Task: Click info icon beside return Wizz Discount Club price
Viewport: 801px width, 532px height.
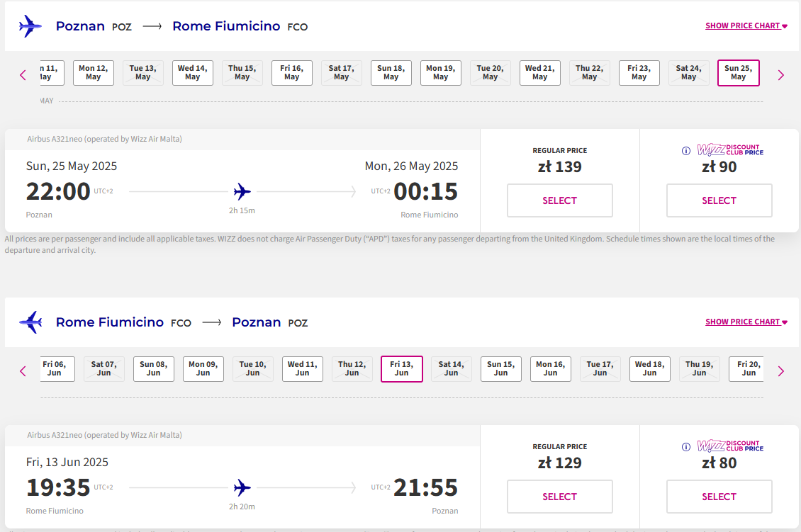Action: point(686,447)
